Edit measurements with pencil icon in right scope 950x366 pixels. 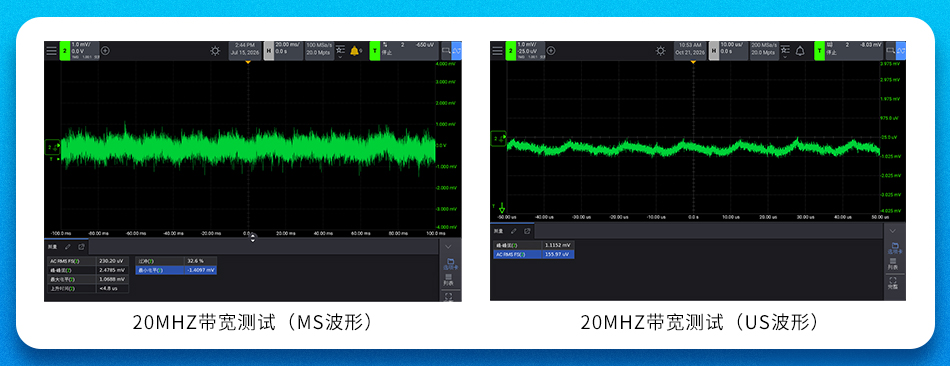[514, 231]
